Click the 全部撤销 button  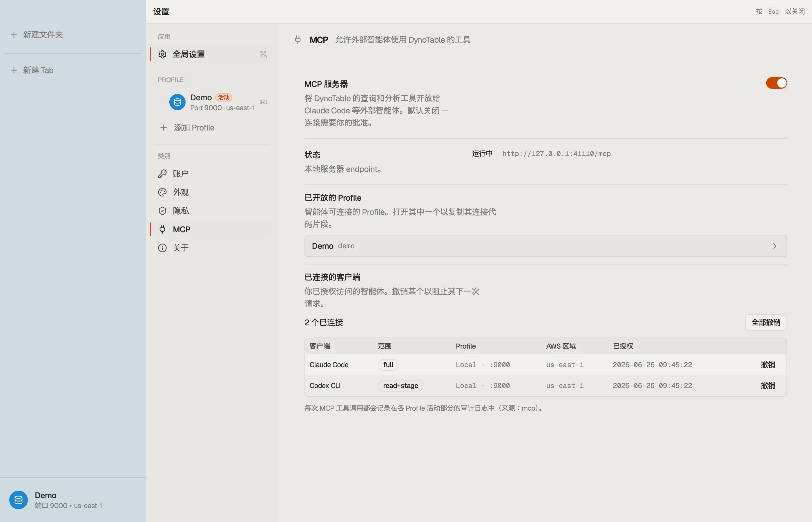point(766,322)
